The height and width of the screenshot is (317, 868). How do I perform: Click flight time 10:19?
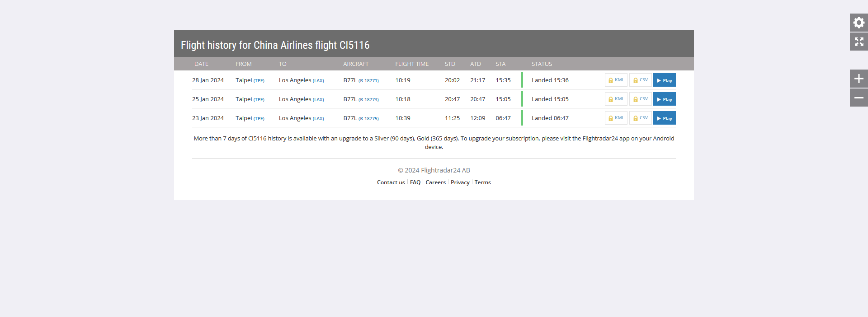[403, 80]
